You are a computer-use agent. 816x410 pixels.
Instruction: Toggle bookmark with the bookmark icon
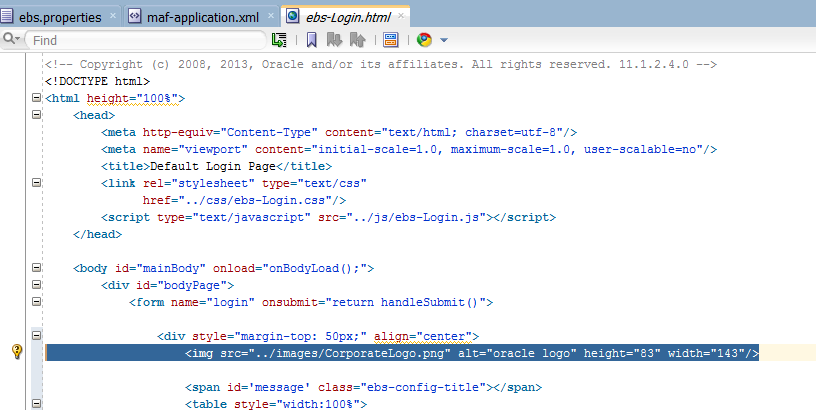click(312, 40)
